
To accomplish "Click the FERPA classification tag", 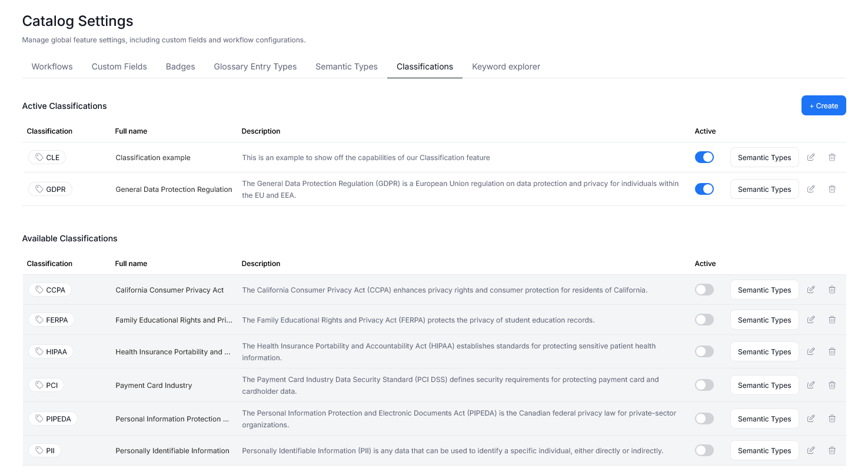I will click(x=51, y=320).
